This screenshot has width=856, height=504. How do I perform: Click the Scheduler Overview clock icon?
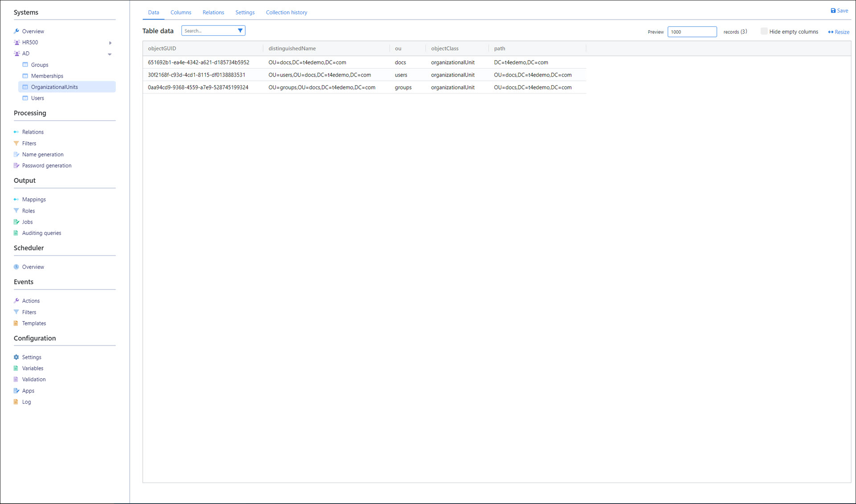[x=16, y=267]
